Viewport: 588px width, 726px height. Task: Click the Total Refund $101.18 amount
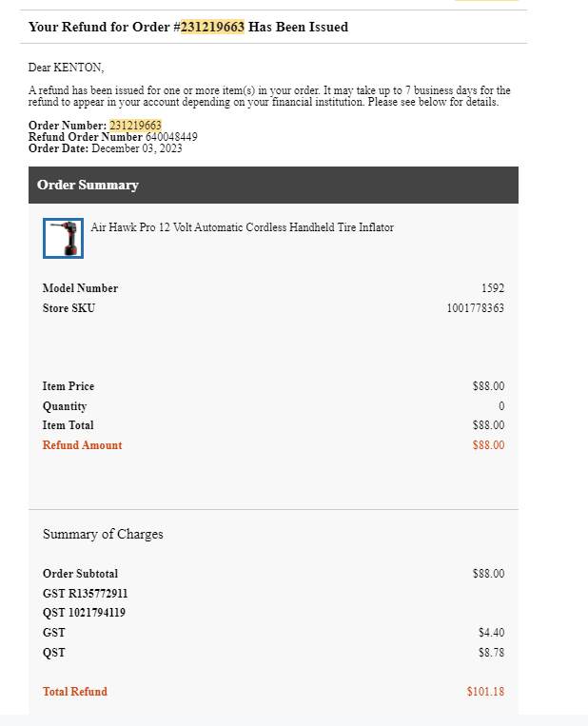(x=485, y=692)
